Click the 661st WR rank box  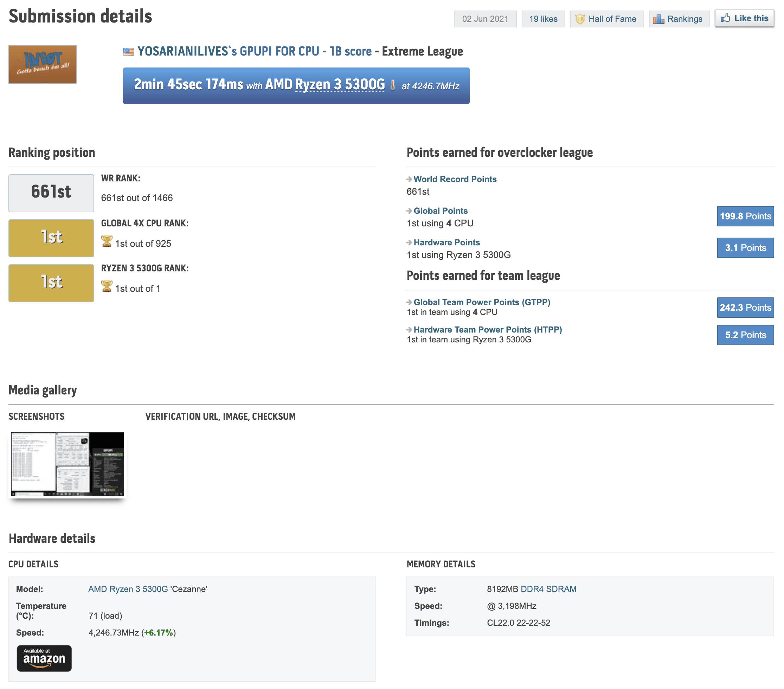[51, 193]
